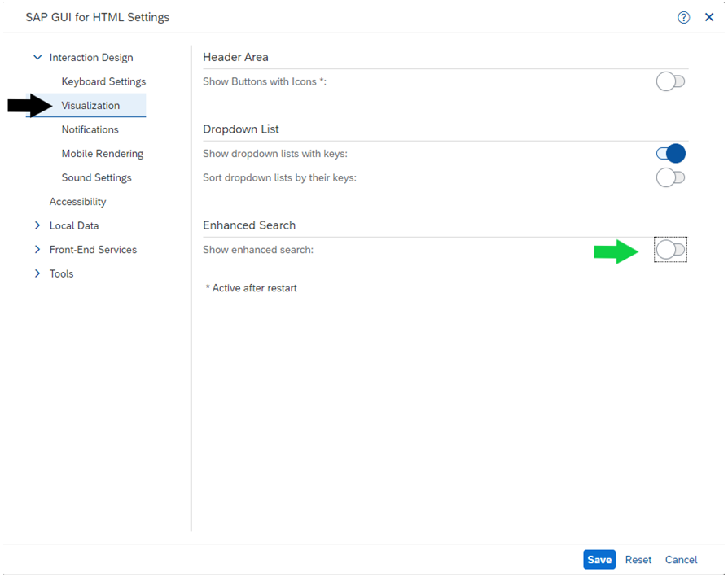Open the Accessibility section
Viewport: 728px width, 577px height.
click(x=78, y=202)
